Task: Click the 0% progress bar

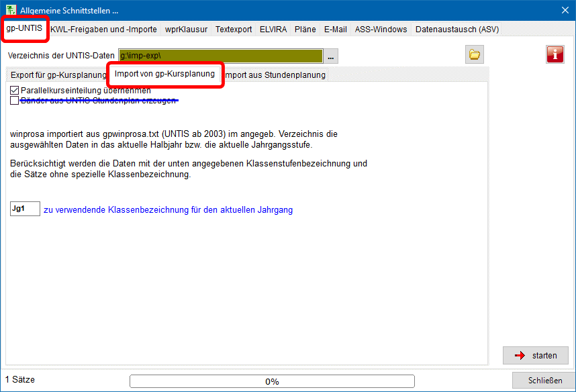Action: coord(272,381)
